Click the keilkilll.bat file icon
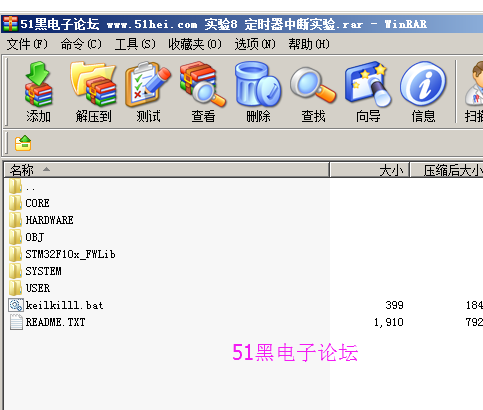Image resolution: width=483 pixels, height=410 pixels. (x=16, y=305)
